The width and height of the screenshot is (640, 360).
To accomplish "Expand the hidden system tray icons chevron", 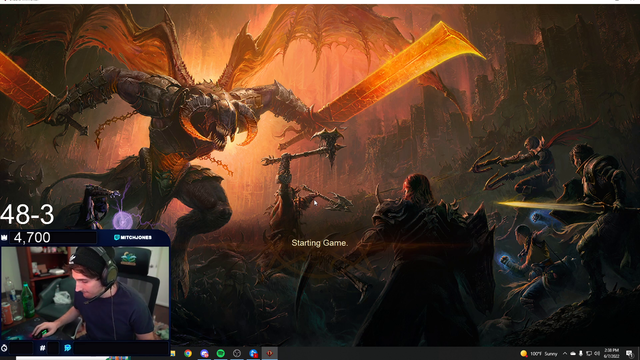I will (x=565, y=353).
